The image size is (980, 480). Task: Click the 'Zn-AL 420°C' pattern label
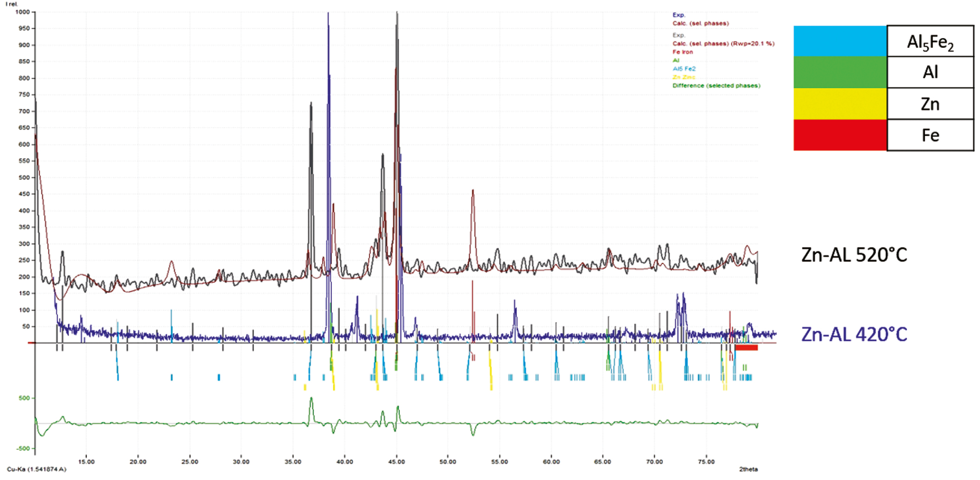coord(854,334)
